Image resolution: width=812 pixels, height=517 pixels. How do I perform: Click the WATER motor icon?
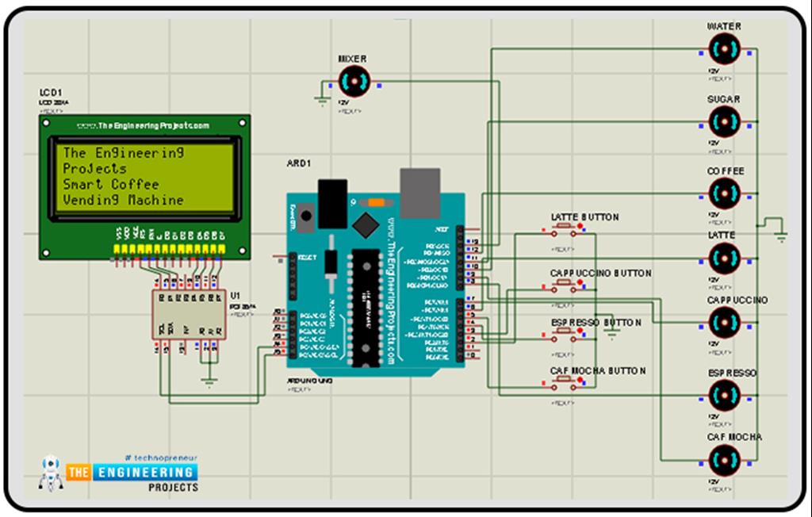pyautogui.click(x=725, y=50)
